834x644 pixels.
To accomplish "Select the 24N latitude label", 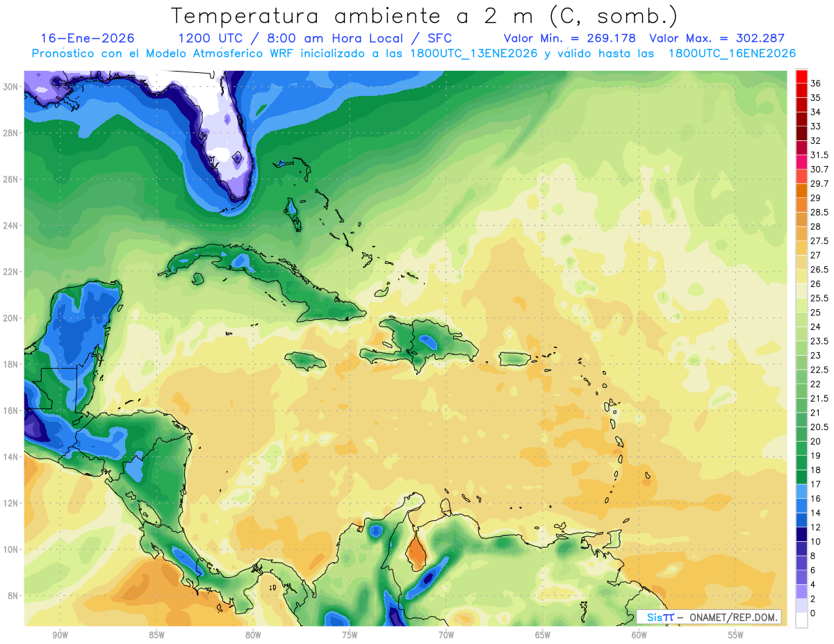I will coord(10,226).
